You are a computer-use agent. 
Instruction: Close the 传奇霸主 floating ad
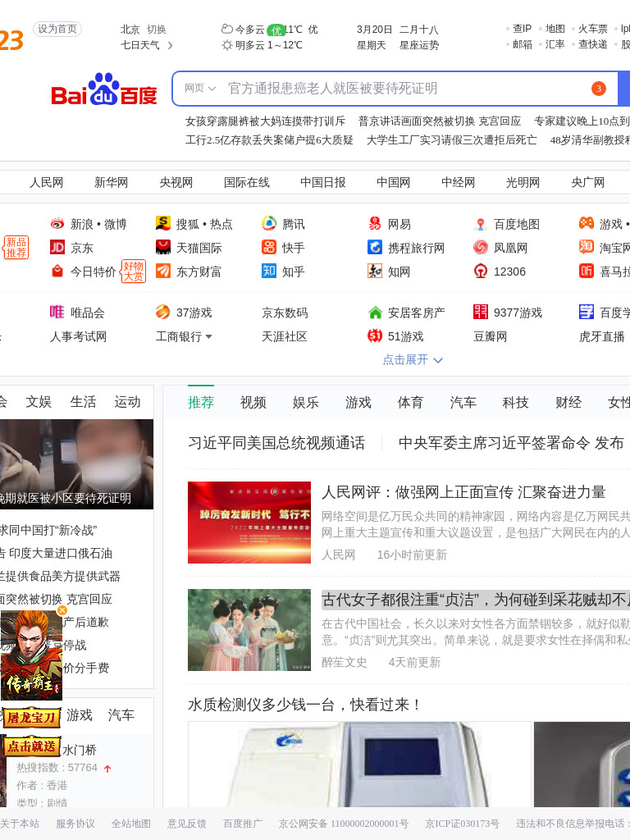pyautogui.click(x=62, y=610)
